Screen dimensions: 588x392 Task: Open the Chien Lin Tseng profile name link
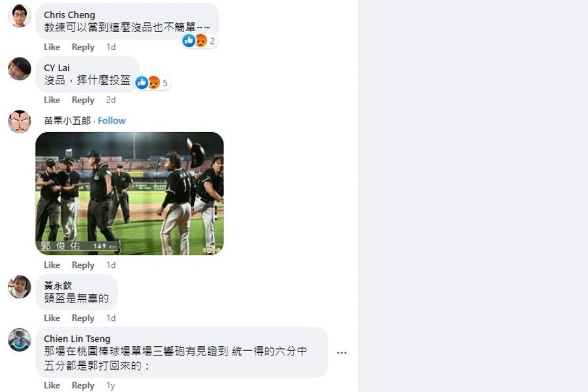(x=77, y=338)
